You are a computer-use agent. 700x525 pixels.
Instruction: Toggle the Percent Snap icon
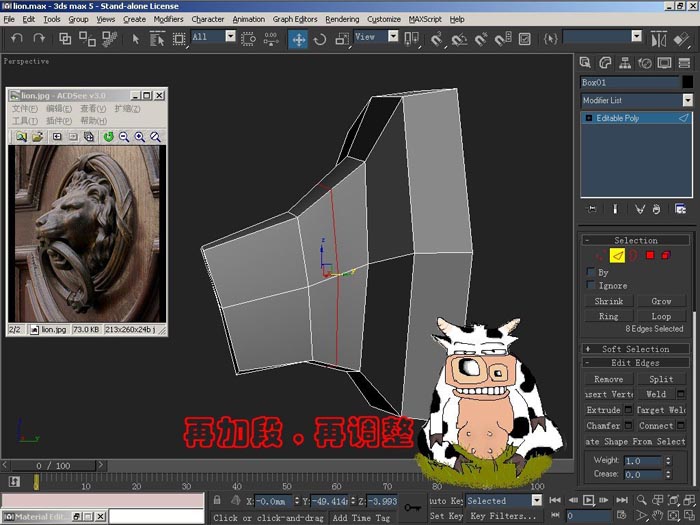[480, 39]
